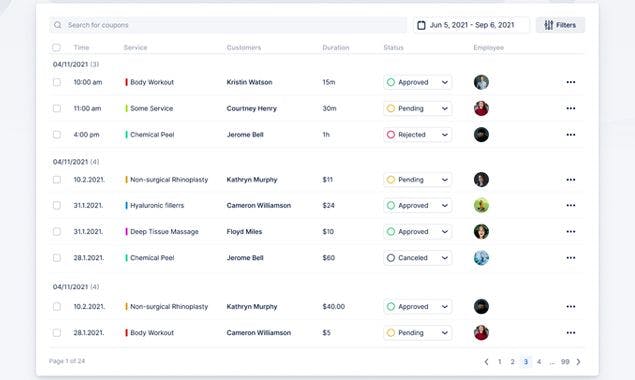Click employee avatar in $5 Body Workout row

(481, 333)
